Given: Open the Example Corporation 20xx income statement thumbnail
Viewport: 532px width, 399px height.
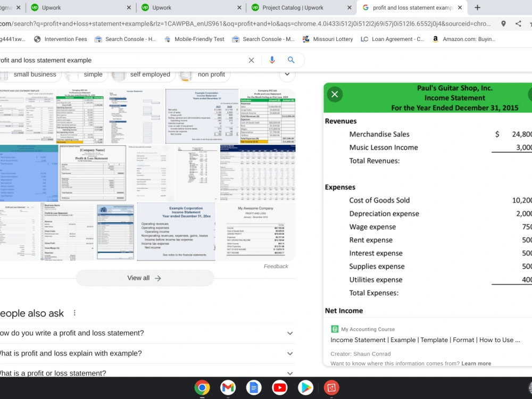Looking at the screenshot, I should click(x=176, y=231).
